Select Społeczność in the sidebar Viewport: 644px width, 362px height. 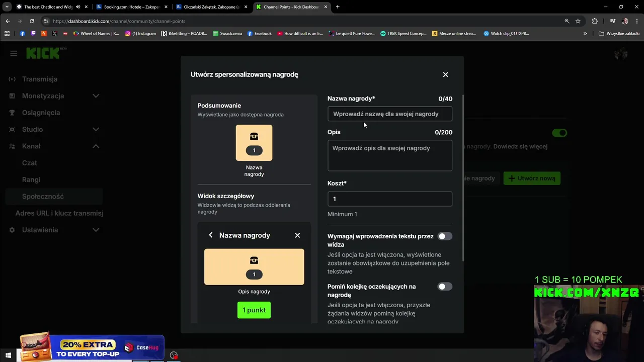[53, 196]
